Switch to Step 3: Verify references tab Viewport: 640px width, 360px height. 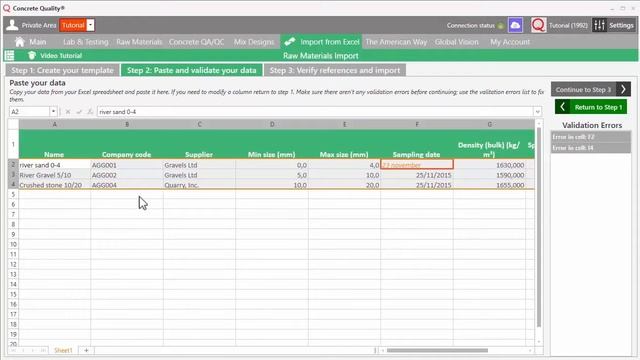[x=335, y=70]
